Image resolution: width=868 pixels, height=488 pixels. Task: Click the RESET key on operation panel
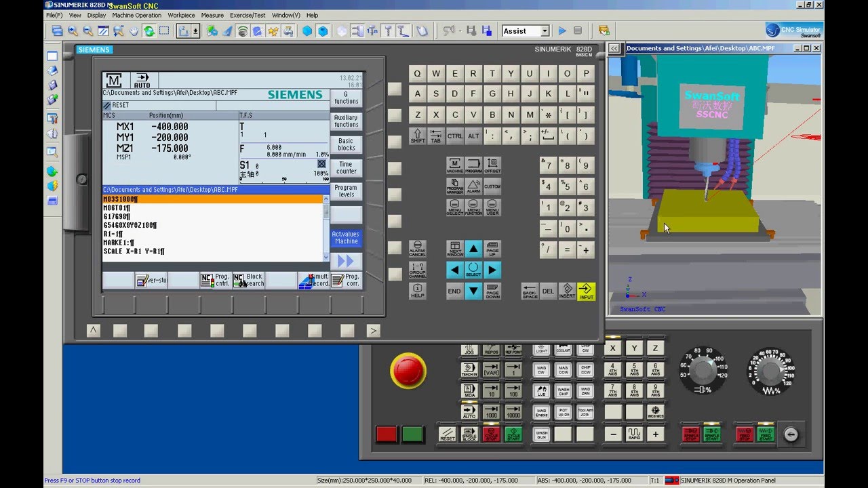(448, 434)
